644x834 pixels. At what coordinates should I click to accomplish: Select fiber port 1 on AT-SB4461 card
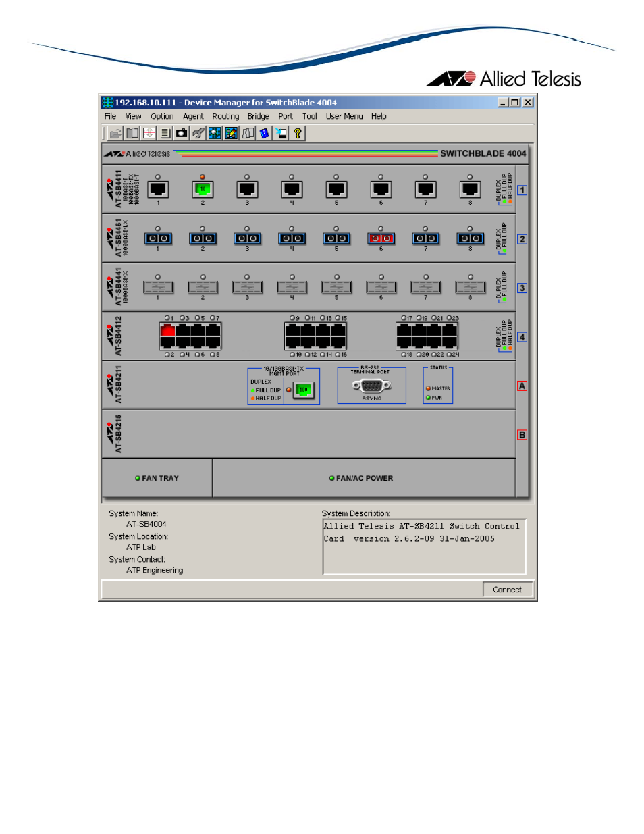(x=158, y=238)
